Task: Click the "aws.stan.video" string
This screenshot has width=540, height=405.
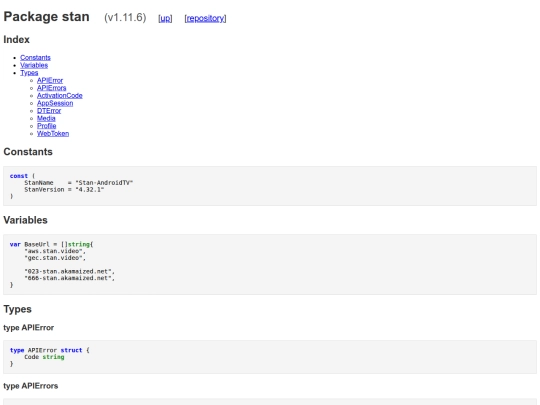Action: 53,251
